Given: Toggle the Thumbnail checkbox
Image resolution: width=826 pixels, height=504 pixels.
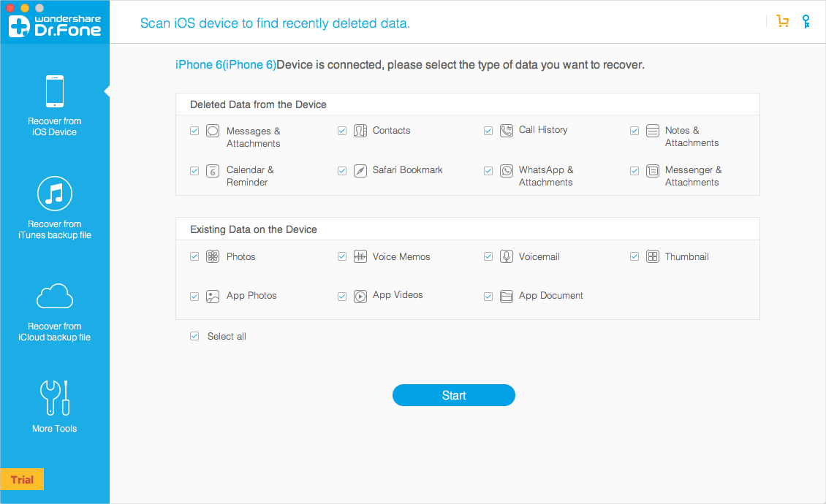Looking at the screenshot, I should [x=634, y=256].
